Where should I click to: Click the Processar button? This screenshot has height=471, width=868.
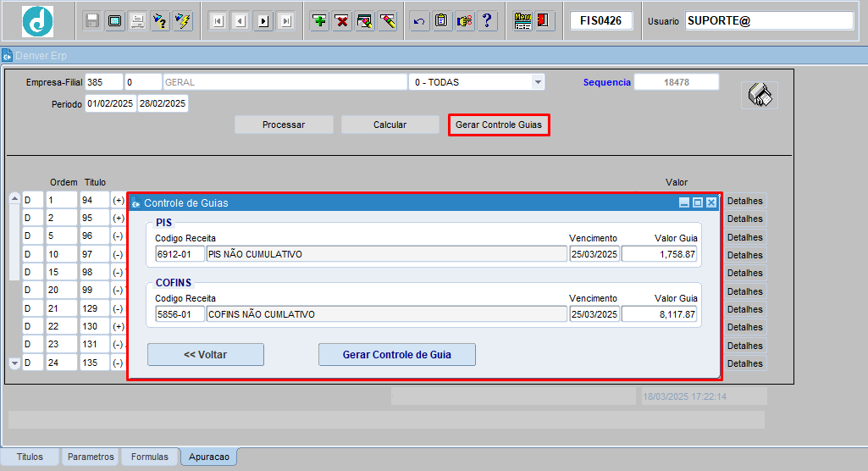(284, 125)
